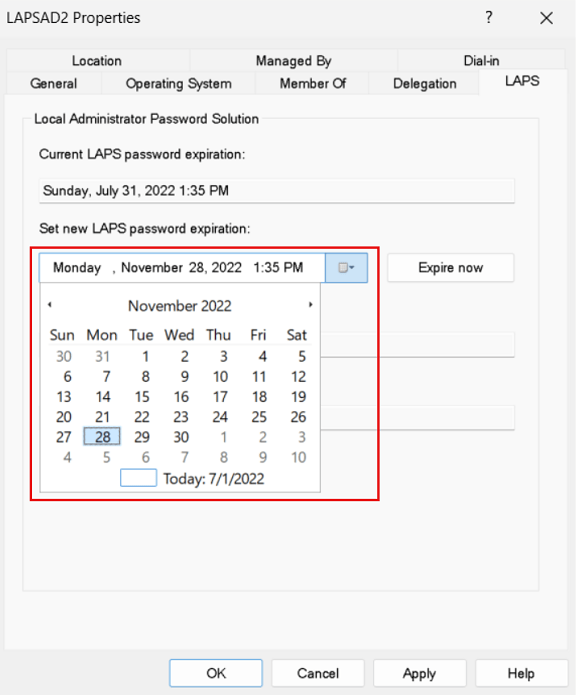
Task: Pick November 13 in calendar
Action: (x=63, y=397)
